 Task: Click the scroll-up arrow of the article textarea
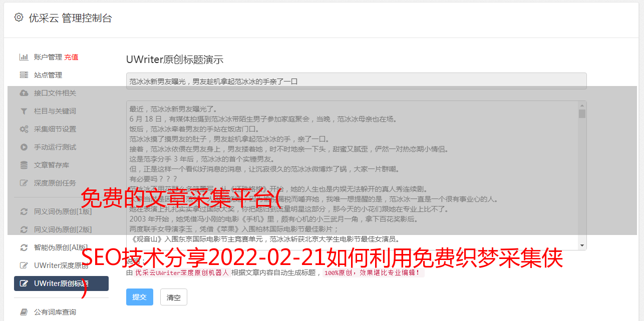click(582, 105)
